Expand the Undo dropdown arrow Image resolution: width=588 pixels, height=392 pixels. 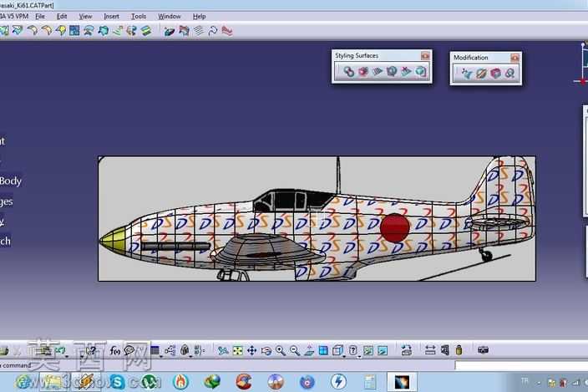click(67, 356)
